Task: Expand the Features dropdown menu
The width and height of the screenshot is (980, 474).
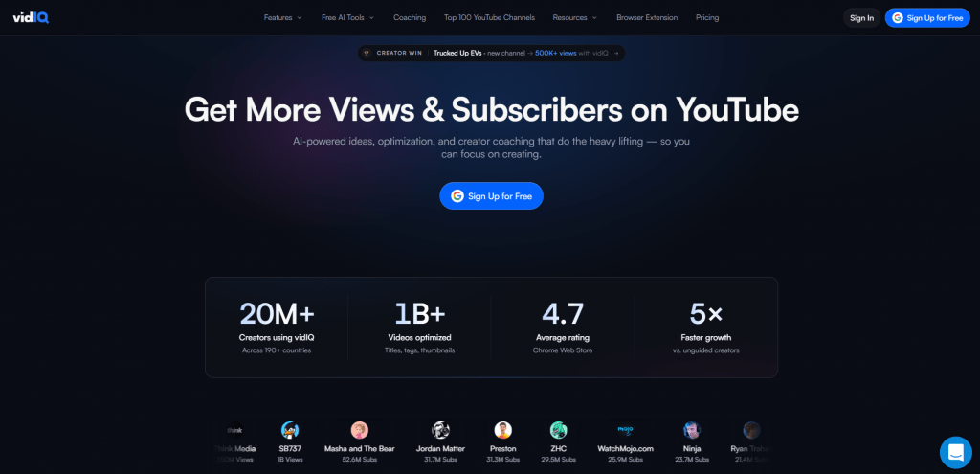Action: 282,17
